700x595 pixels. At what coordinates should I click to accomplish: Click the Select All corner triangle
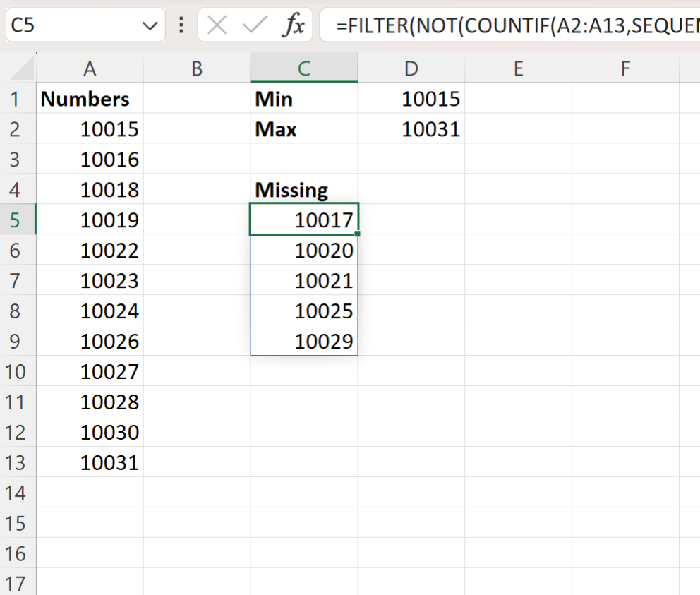coord(19,69)
